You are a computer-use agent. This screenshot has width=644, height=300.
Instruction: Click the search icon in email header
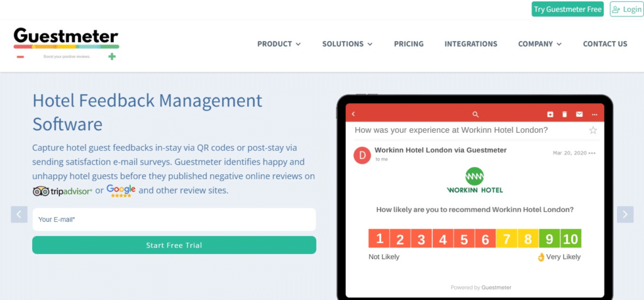[x=475, y=114]
